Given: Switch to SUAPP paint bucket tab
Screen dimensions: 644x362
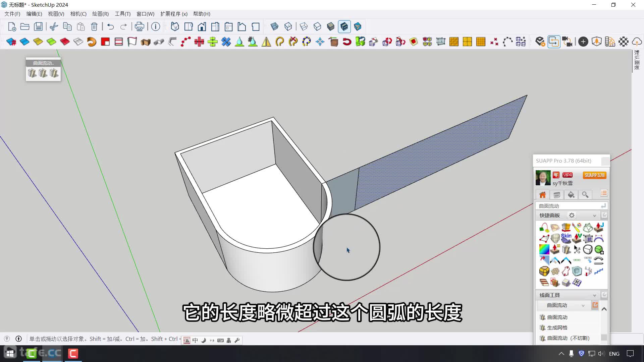Looking at the screenshot, I should coord(571,195).
